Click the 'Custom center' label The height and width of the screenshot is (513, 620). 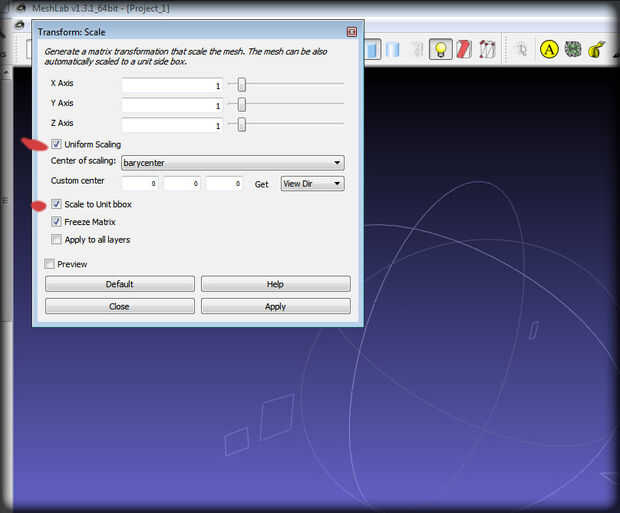78,181
